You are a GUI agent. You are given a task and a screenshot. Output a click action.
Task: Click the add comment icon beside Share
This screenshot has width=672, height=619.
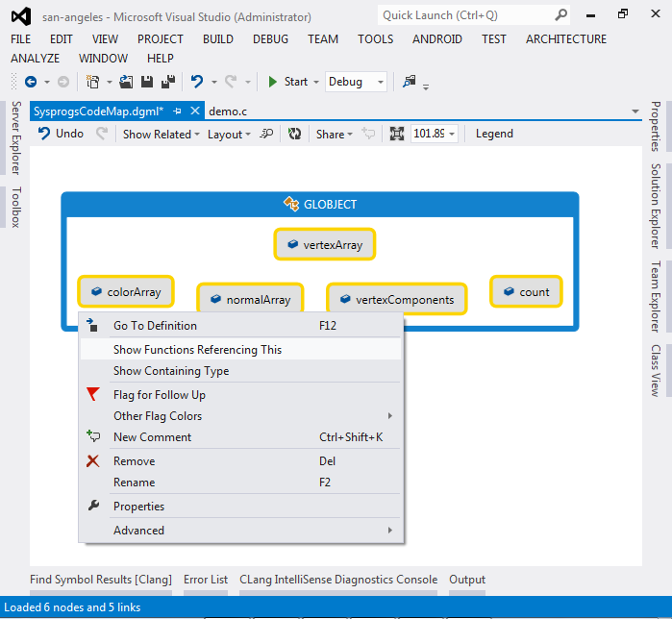pyautogui.click(x=367, y=134)
